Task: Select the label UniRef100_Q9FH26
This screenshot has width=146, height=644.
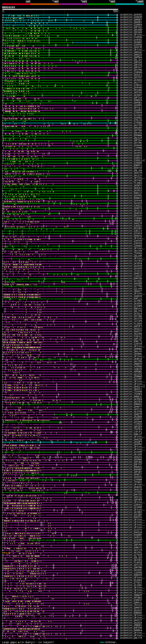Action: pyautogui.click(x=131, y=63)
